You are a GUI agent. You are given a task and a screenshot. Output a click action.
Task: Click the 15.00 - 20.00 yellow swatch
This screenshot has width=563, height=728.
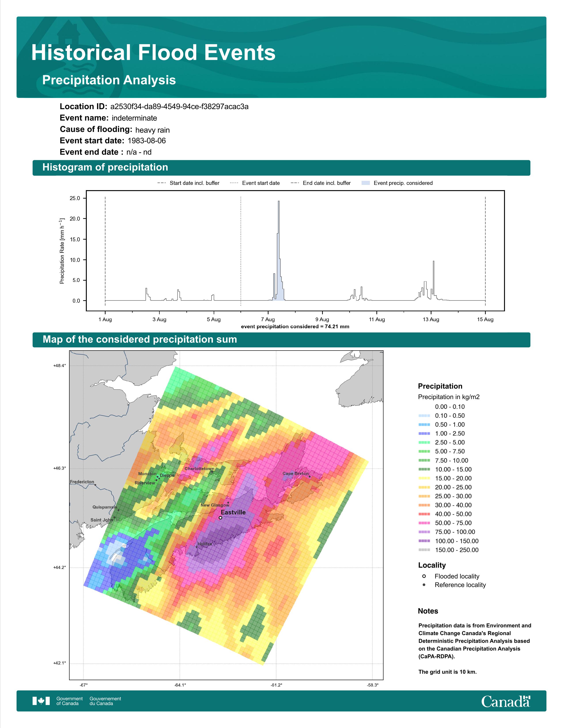(x=424, y=478)
